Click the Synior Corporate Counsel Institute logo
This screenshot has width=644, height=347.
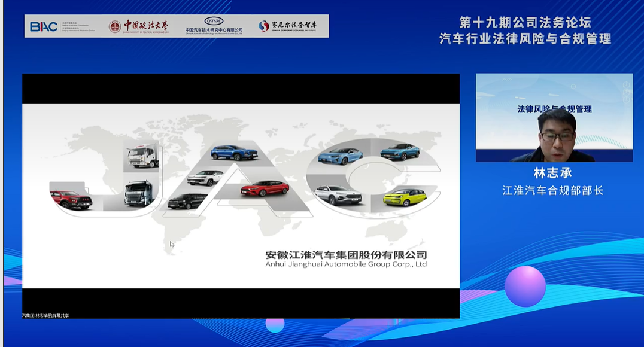[x=288, y=26]
